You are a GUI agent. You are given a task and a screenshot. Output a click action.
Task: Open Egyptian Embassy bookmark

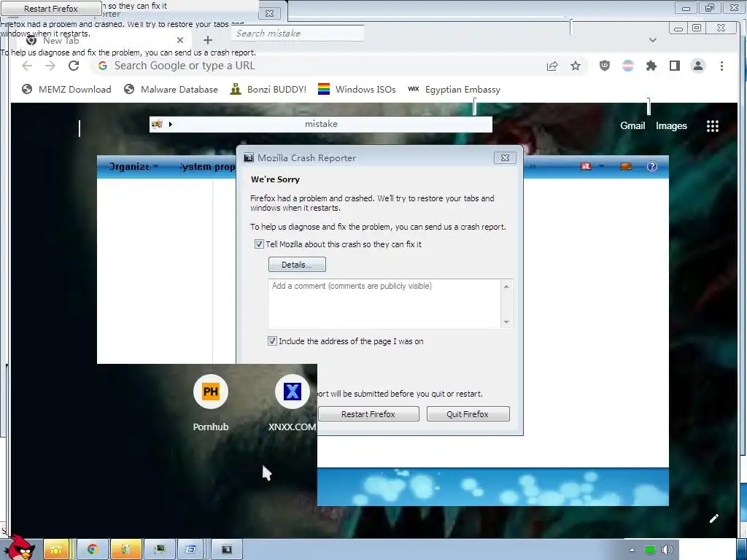(454, 89)
